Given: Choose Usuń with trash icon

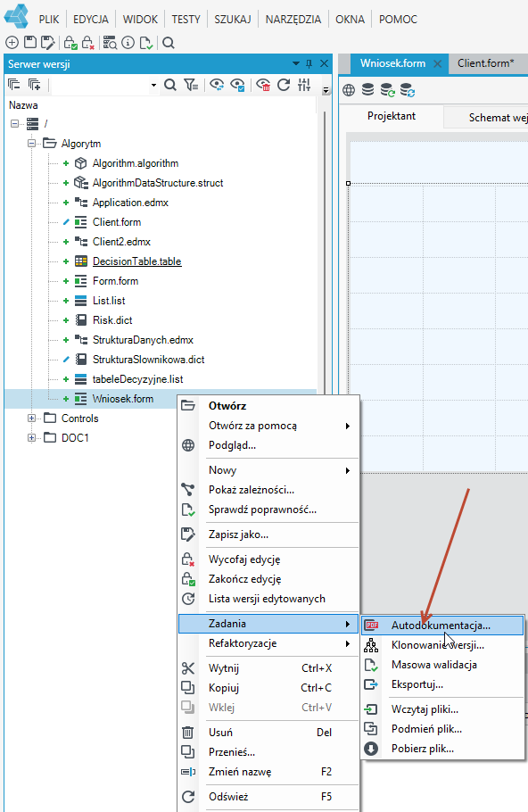Looking at the screenshot, I should 268,733.
